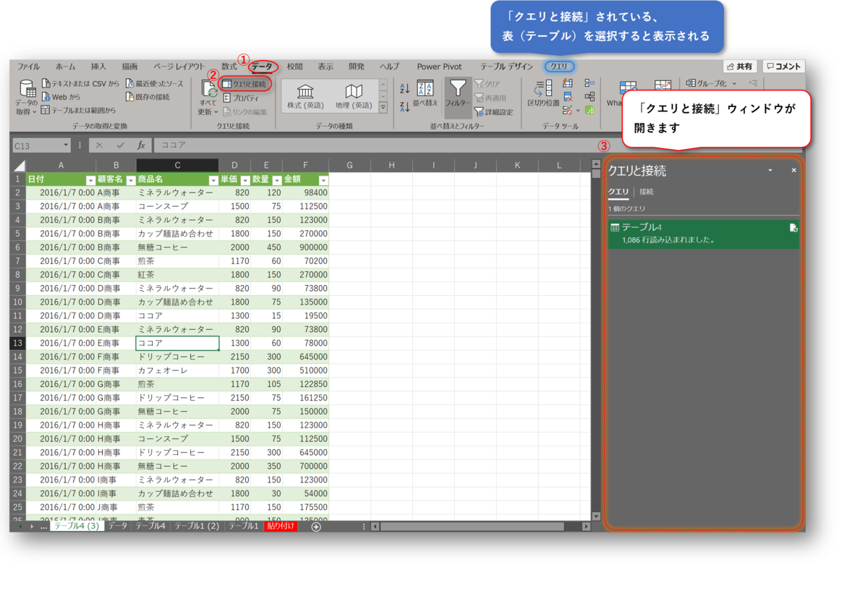This screenshot has width=868, height=591.
Task: Click the クエリと接続 button
Action: (x=246, y=83)
